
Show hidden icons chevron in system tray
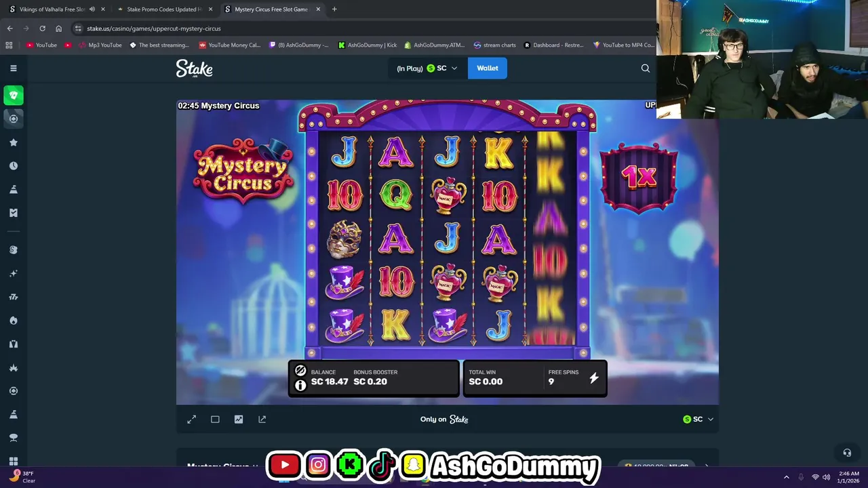[x=787, y=477]
